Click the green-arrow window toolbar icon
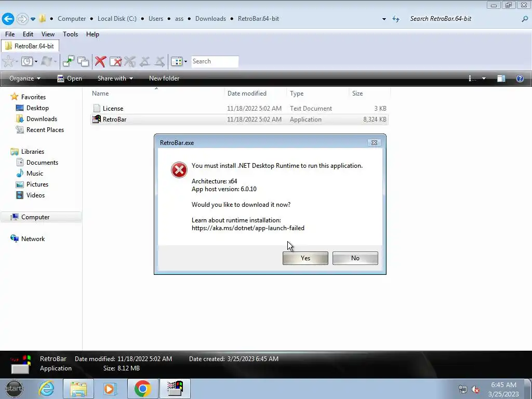 [68, 61]
